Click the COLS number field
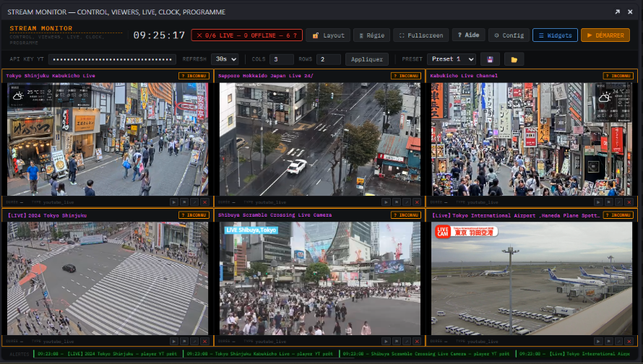Image resolution: width=643 pixels, height=364 pixels. coord(281,59)
